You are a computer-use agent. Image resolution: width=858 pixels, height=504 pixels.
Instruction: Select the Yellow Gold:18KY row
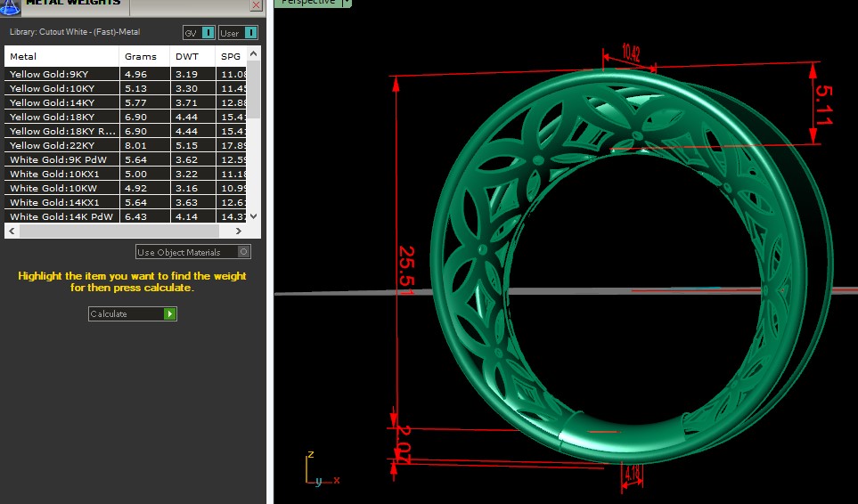[x=62, y=117]
